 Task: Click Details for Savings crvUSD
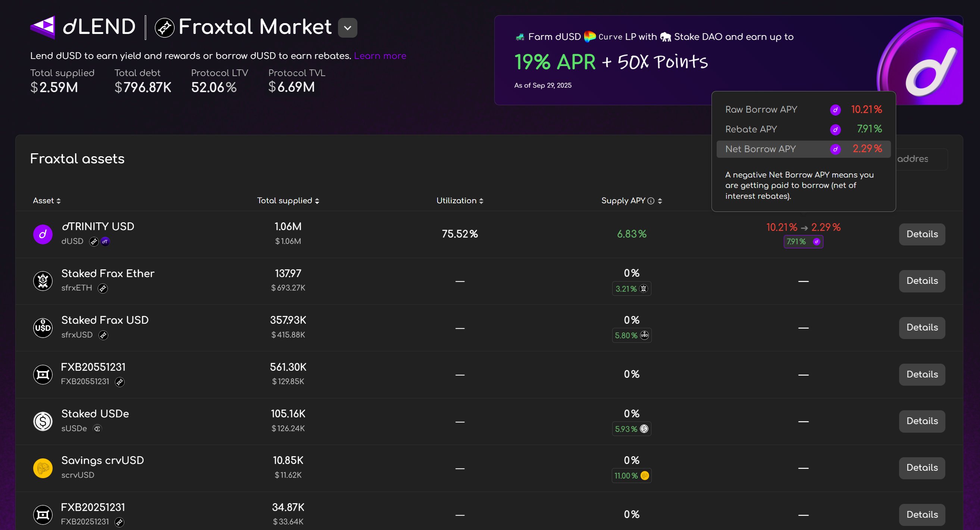pos(922,468)
